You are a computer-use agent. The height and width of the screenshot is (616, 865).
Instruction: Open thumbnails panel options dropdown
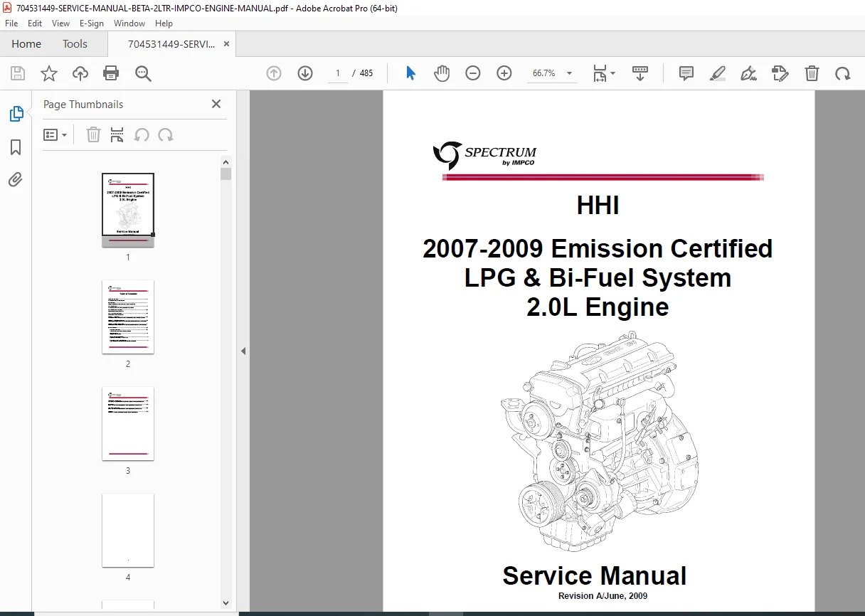[55, 135]
